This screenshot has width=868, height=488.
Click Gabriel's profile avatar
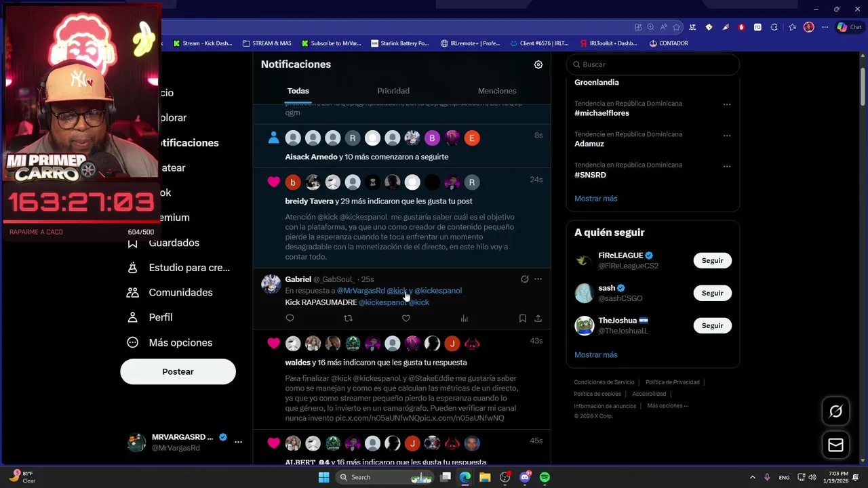(271, 284)
